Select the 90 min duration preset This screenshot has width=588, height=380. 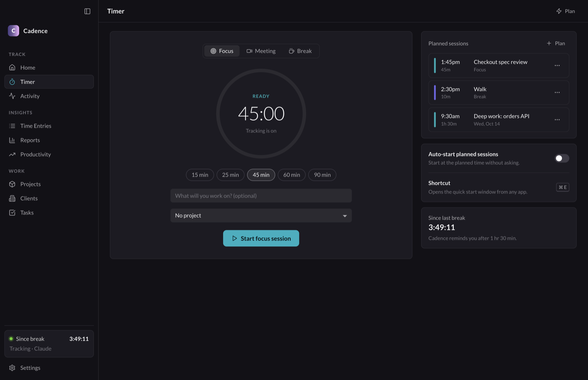click(x=322, y=175)
